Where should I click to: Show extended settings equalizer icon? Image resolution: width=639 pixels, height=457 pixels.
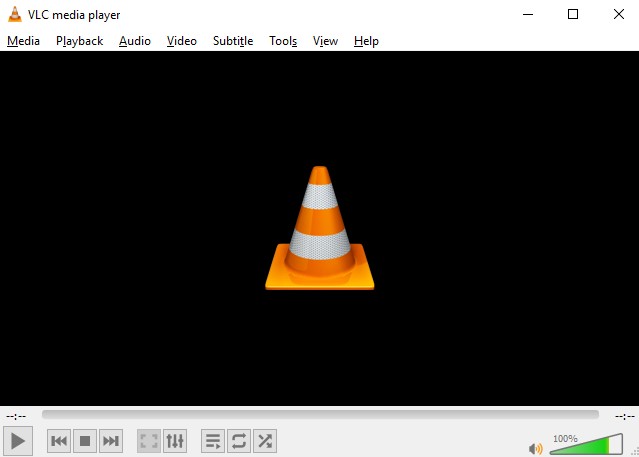(x=175, y=441)
